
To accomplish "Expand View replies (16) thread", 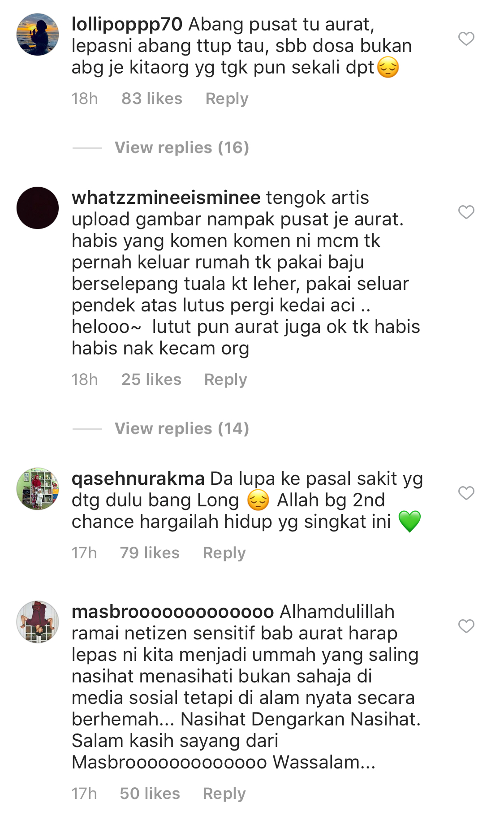I will (x=181, y=147).
